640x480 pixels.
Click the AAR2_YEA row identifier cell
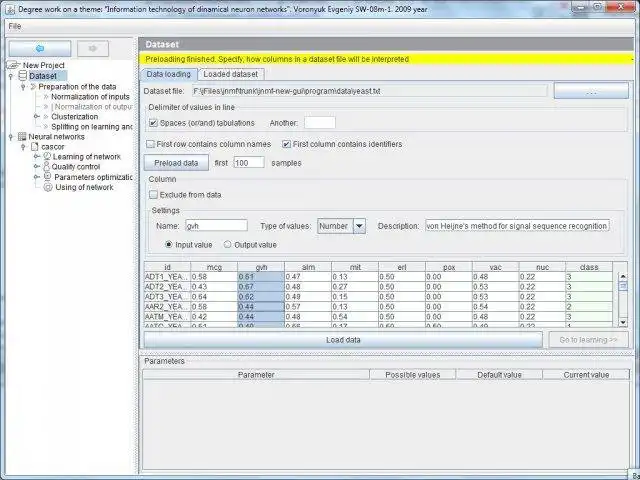[x=167, y=307]
